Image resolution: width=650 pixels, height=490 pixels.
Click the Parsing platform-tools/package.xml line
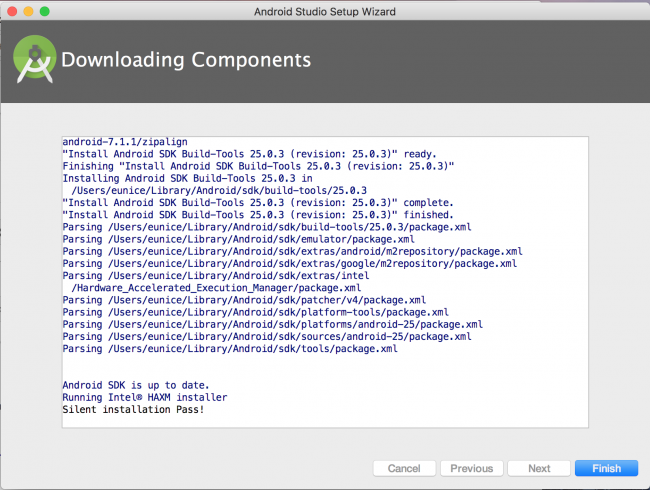click(255, 312)
